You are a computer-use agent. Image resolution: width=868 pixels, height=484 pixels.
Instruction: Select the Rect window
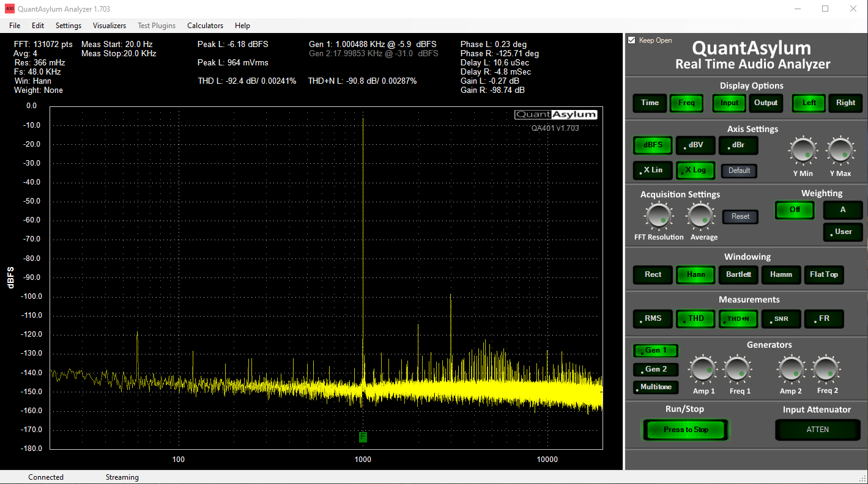coord(653,274)
